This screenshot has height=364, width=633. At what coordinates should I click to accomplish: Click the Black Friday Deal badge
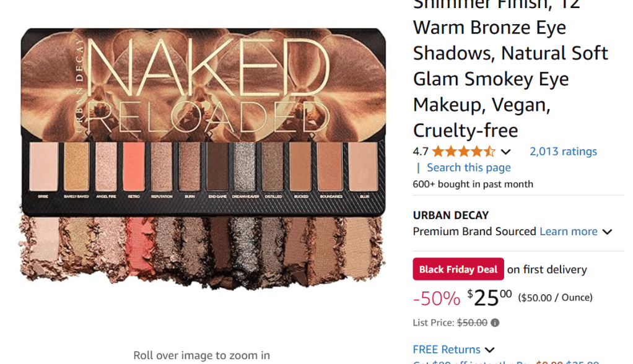[x=458, y=269]
